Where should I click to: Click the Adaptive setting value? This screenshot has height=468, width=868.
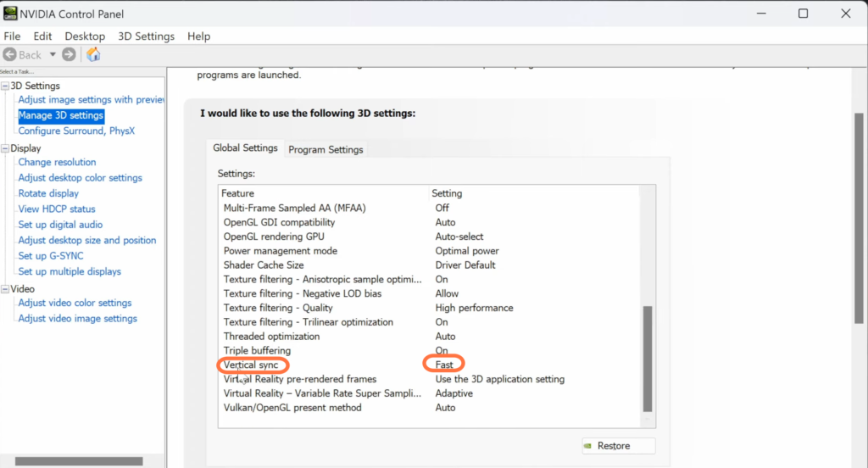pyautogui.click(x=454, y=393)
